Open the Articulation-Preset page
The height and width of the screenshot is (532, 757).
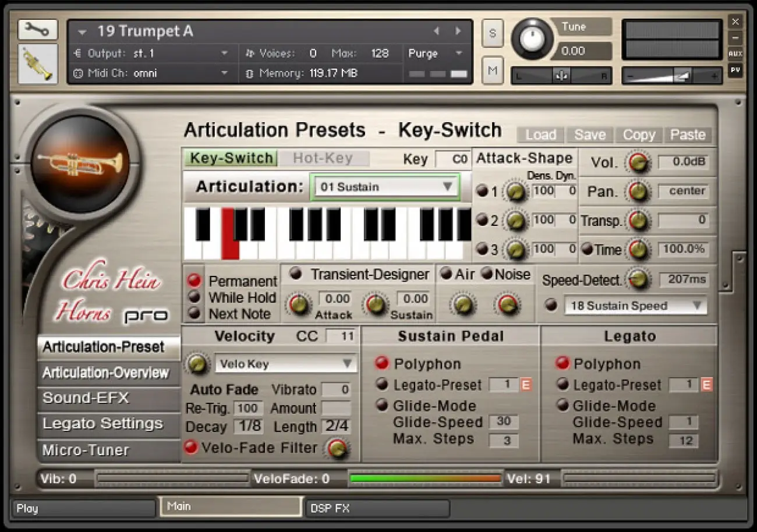(x=109, y=347)
